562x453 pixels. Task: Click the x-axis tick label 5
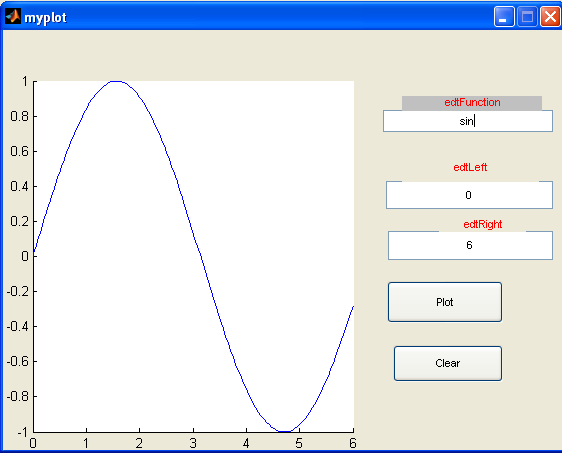pos(299,443)
